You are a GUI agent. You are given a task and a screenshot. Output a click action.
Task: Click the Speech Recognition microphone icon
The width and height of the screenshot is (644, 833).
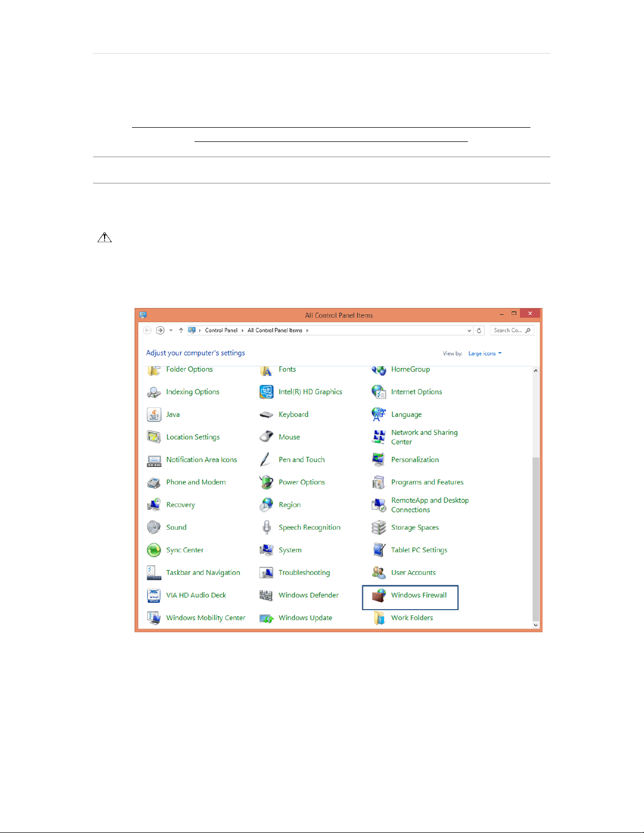(x=267, y=528)
